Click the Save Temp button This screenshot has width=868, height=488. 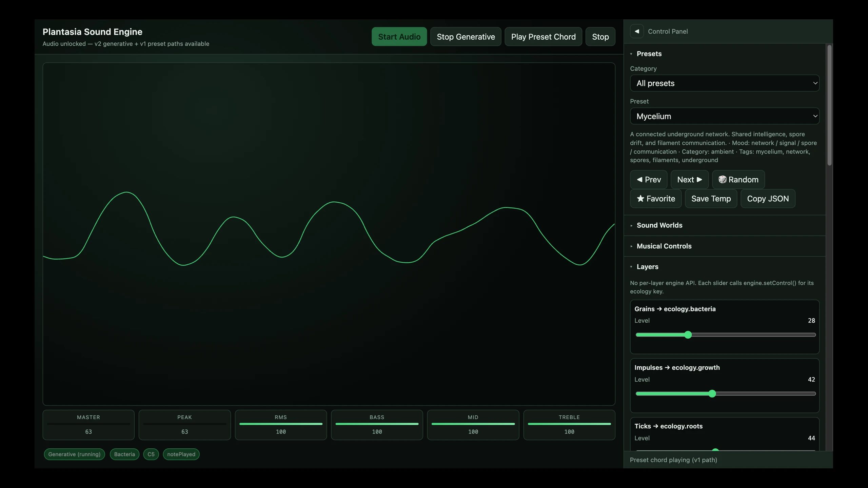pyautogui.click(x=711, y=199)
